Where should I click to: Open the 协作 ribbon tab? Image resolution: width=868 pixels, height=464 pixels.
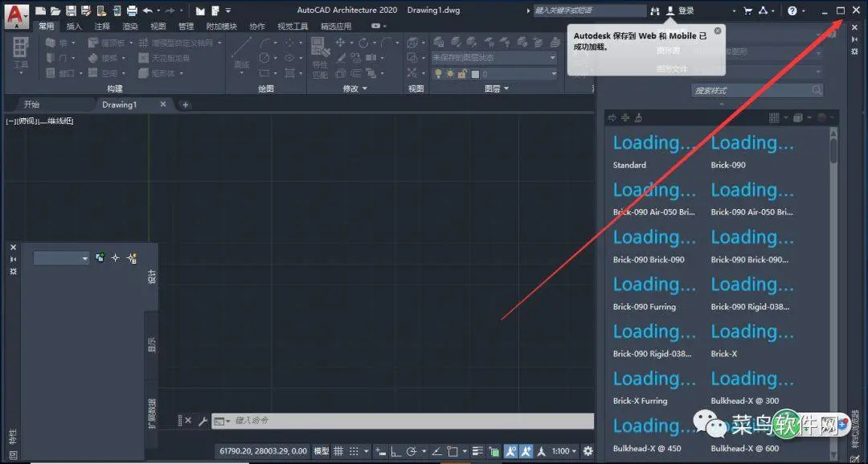point(257,26)
